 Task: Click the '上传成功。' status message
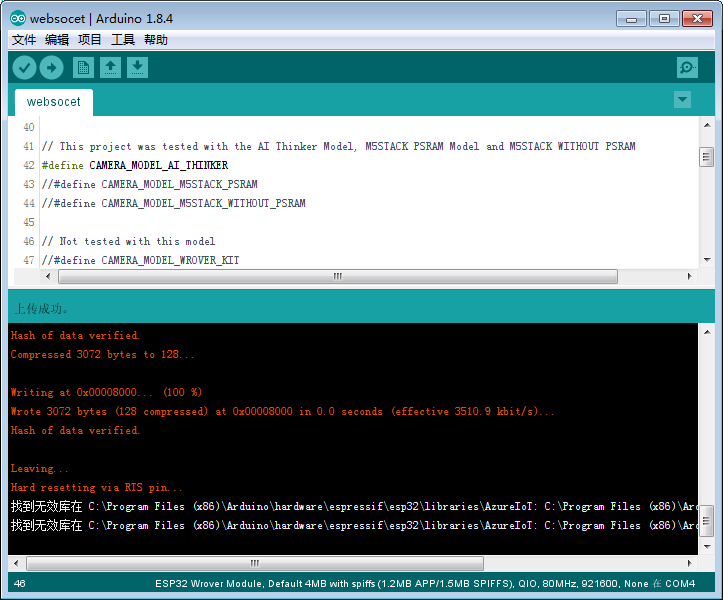coord(41,309)
